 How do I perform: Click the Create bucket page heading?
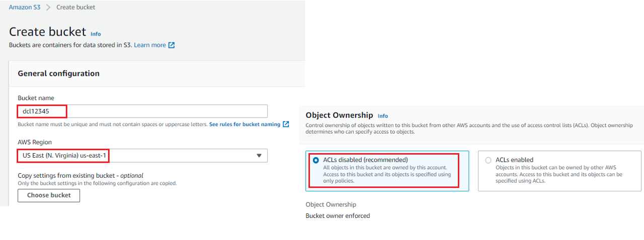point(48,32)
